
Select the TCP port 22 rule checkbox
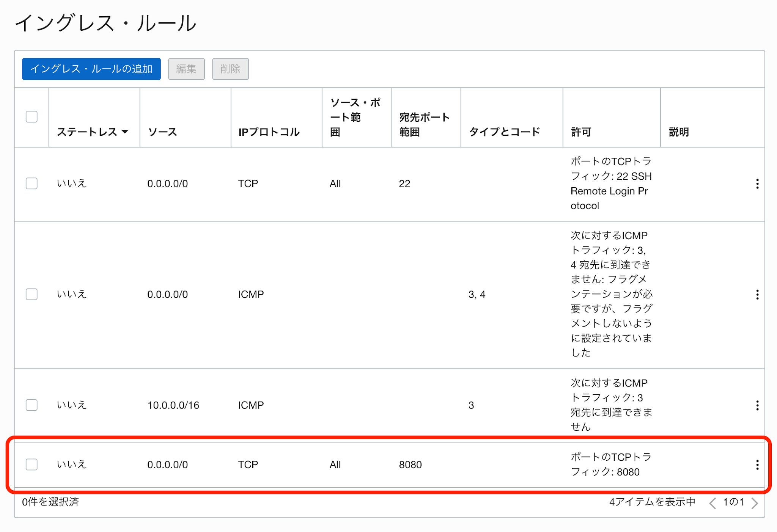(31, 184)
